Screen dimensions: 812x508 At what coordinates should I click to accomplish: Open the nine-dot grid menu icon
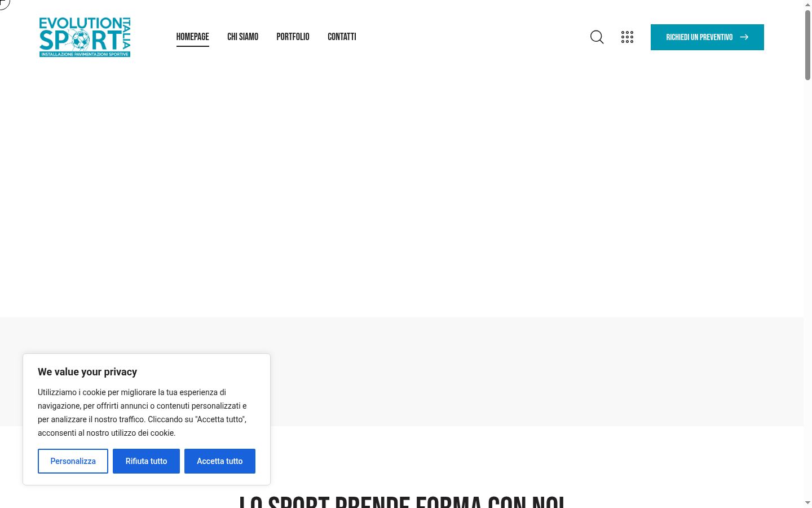point(627,37)
